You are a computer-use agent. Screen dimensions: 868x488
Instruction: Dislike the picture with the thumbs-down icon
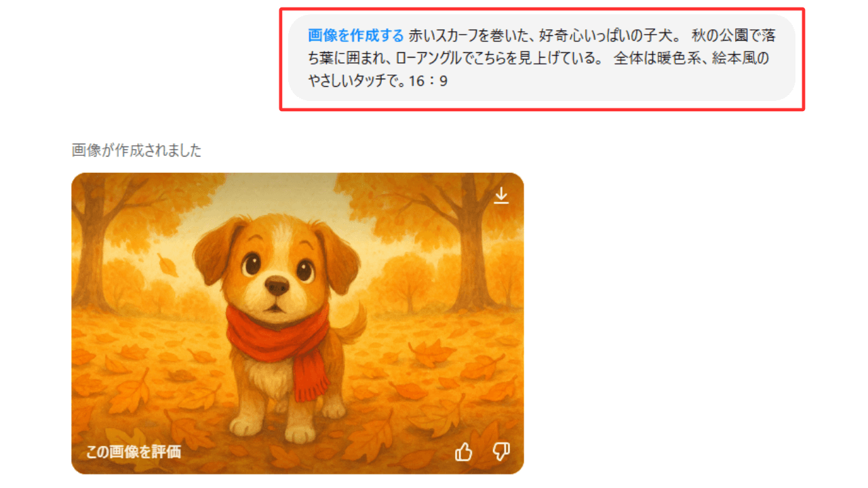501,451
